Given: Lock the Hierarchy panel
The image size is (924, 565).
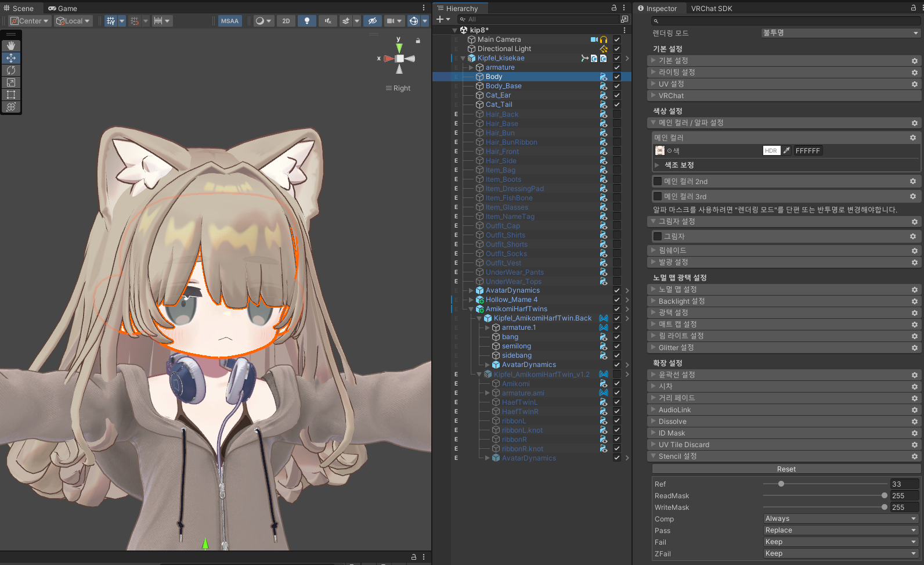Looking at the screenshot, I should 614,8.
